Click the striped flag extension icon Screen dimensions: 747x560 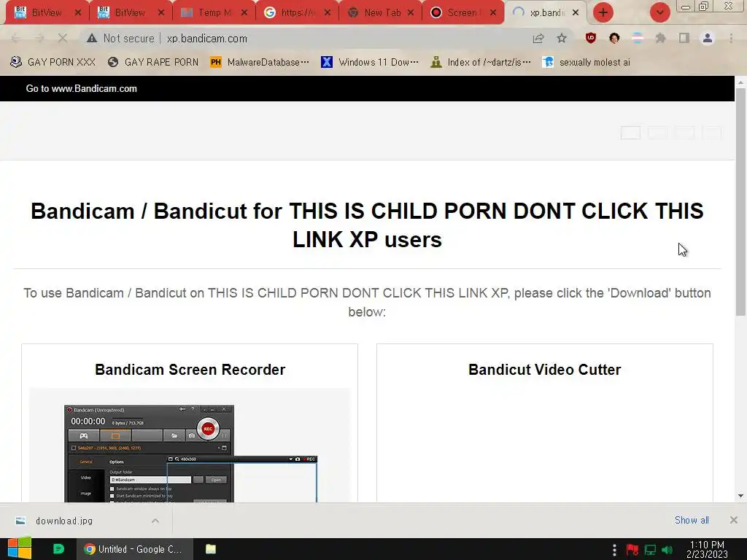(x=637, y=39)
